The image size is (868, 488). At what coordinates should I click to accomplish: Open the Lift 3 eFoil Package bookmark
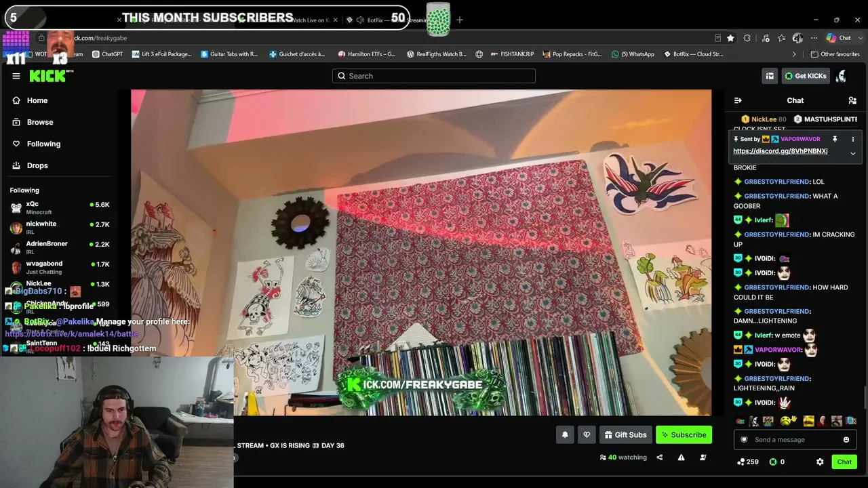pos(161,54)
